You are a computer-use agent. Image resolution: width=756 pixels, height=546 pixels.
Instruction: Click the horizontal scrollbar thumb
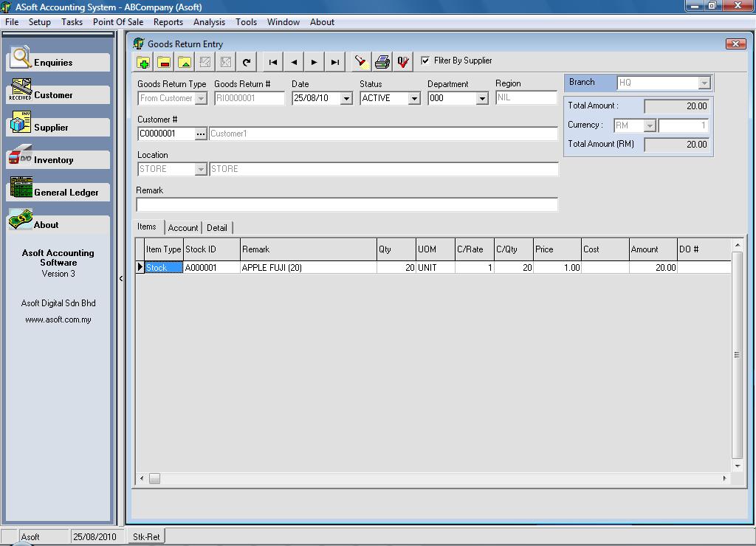tap(155, 479)
